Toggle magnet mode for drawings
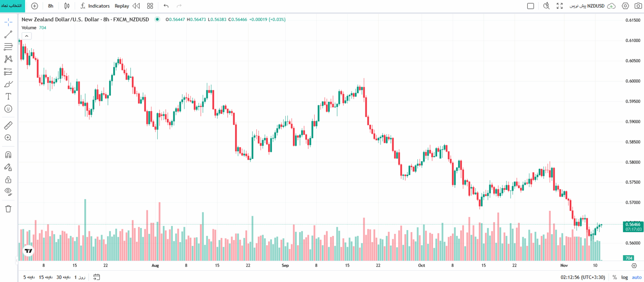Viewport: 644px width, 282px height. coord(8,155)
